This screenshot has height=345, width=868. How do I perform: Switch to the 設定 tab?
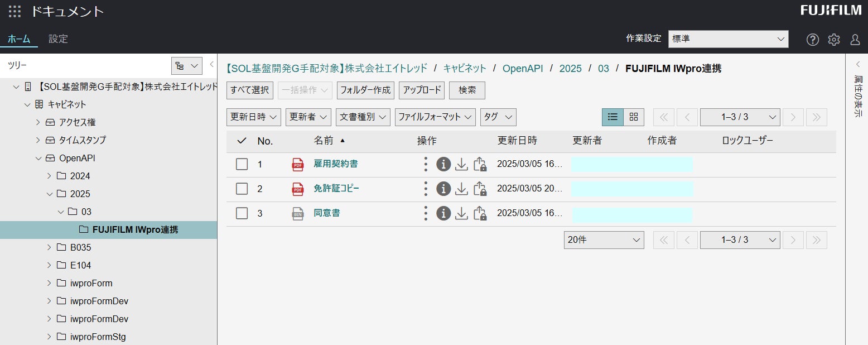58,39
